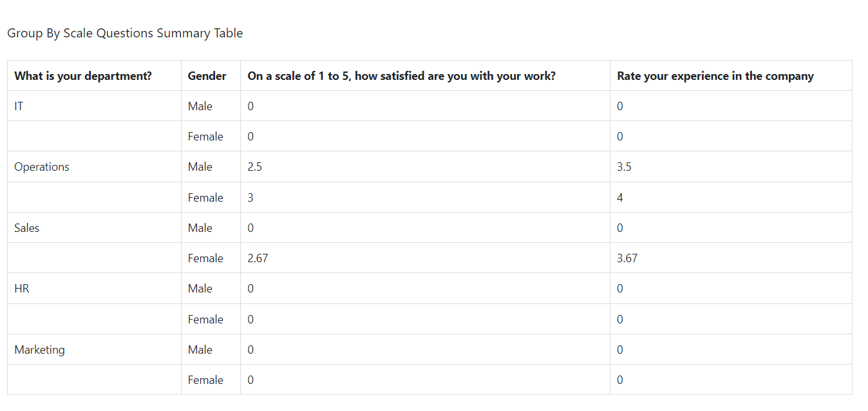Click the 'What is your department?' column header
This screenshot has width=868, height=411.
(83, 76)
